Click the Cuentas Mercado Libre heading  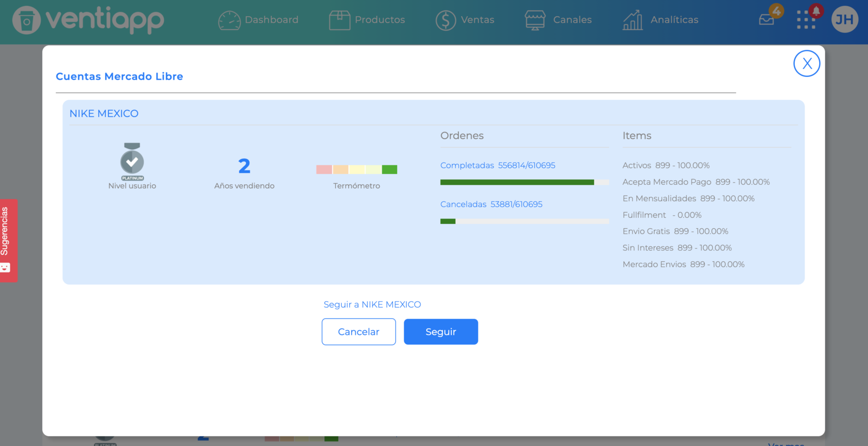pos(119,76)
